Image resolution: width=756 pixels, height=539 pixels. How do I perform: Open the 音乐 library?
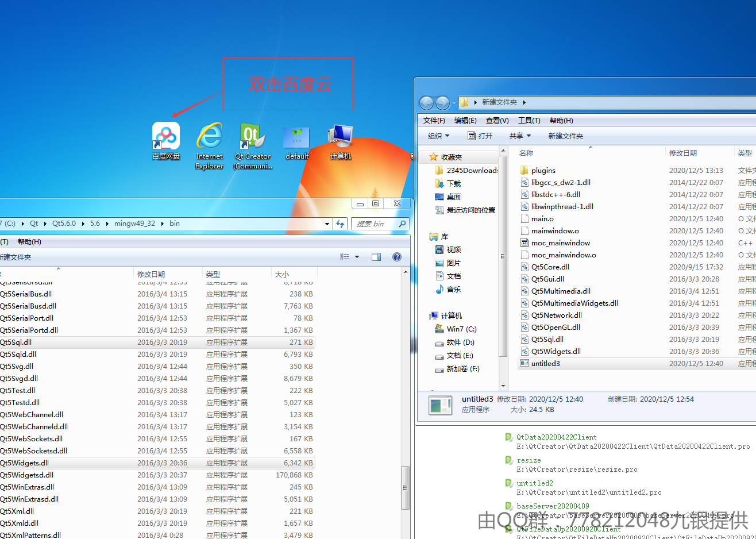pyautogui.click(x=448, y=289)
